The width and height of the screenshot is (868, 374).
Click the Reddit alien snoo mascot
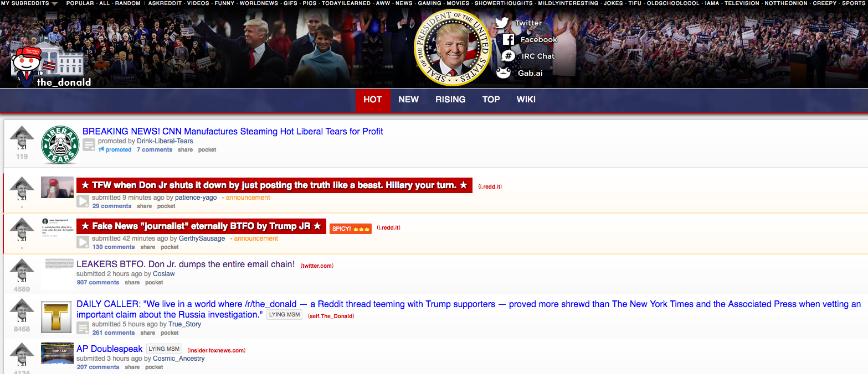pyautogui.click(x=25, y=66)
